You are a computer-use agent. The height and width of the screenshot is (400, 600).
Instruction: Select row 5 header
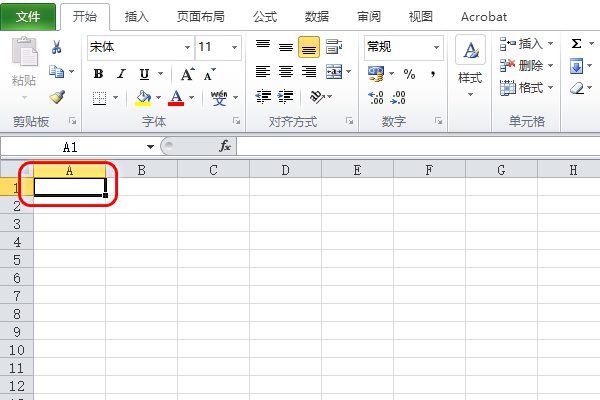[16, 260]
